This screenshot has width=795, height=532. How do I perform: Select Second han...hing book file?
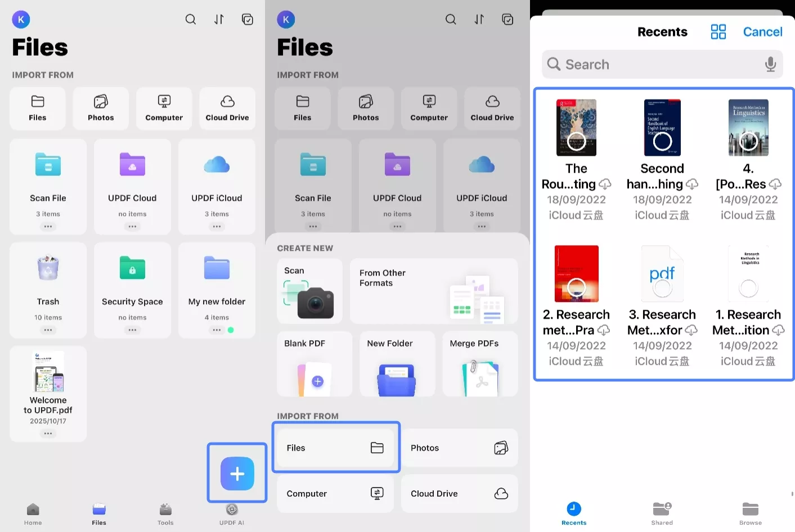pyautogui.click(x=662, y=160)
